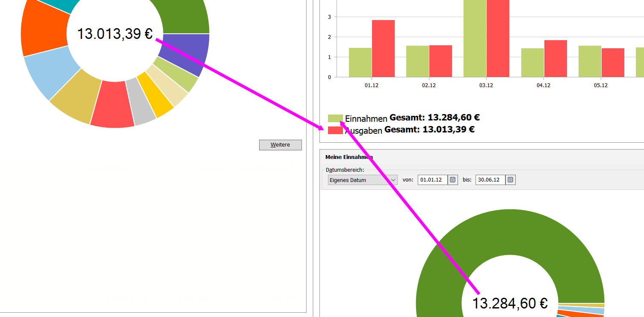Screen dimensions: 644x317
Task: Click the 13.013,39 € total in donut center
Action: point(115,34)
